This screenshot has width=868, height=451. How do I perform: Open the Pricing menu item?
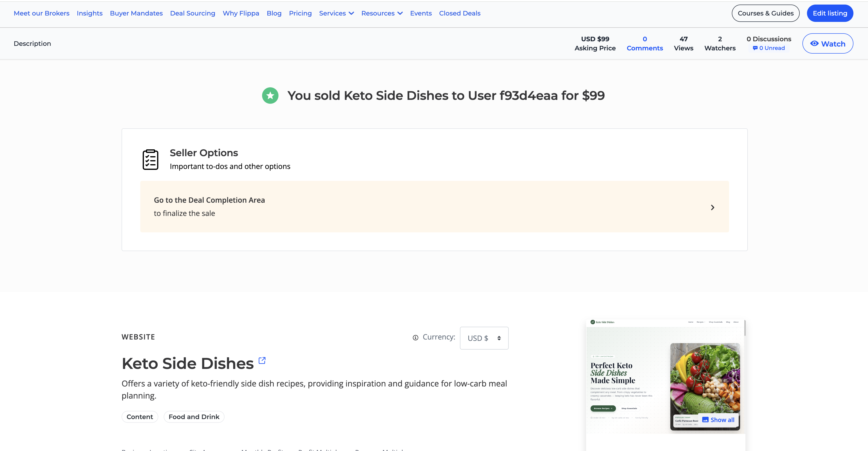tap(300, 13)
